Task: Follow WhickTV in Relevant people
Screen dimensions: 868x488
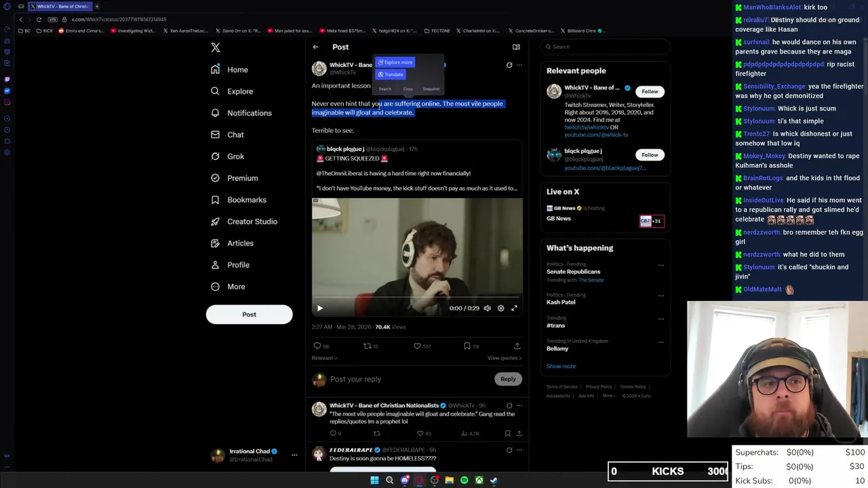Action: tap(650, 91)
